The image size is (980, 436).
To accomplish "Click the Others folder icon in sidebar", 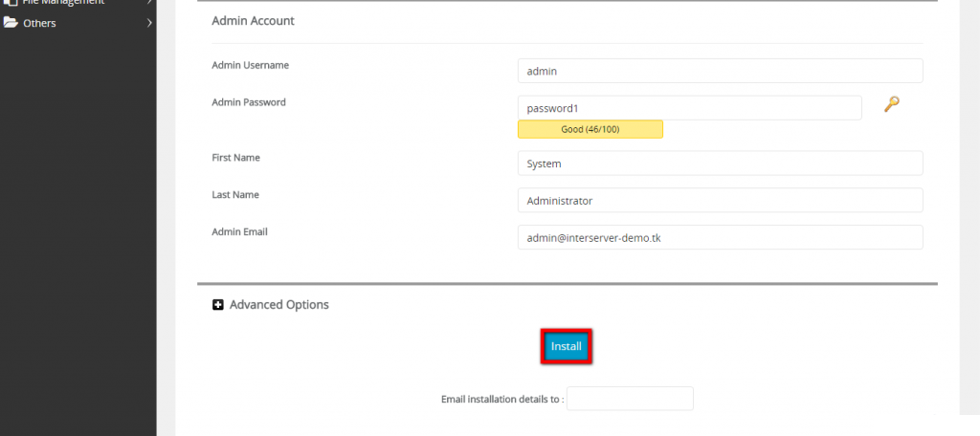I will 11,23.
